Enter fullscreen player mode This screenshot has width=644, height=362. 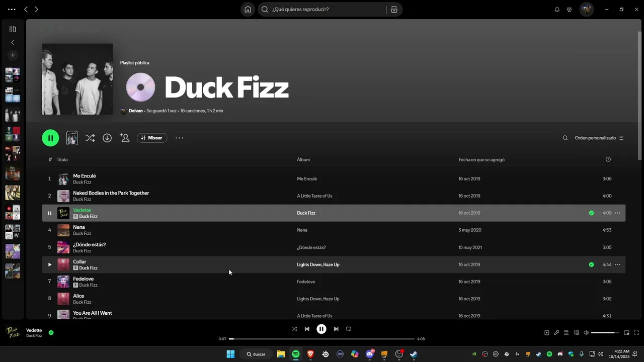tap(636, 333)
